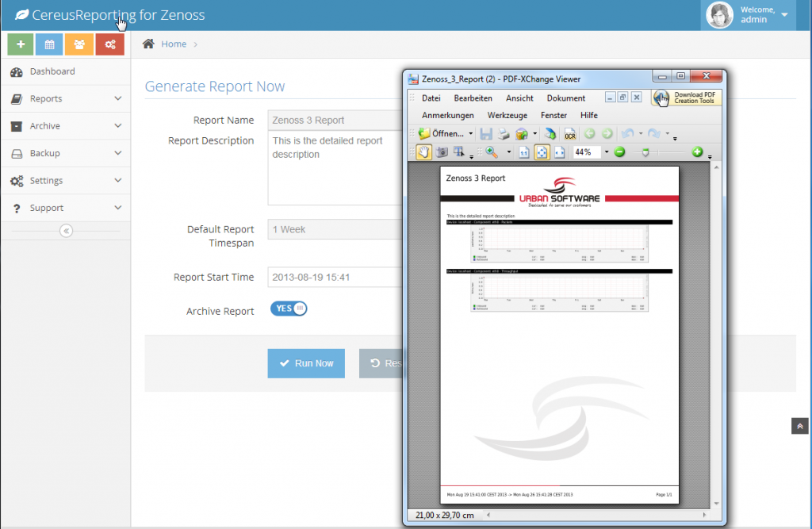The image size is (812, 529).
Task: Click the Home breadcrumb house icon
Action: 148,44
